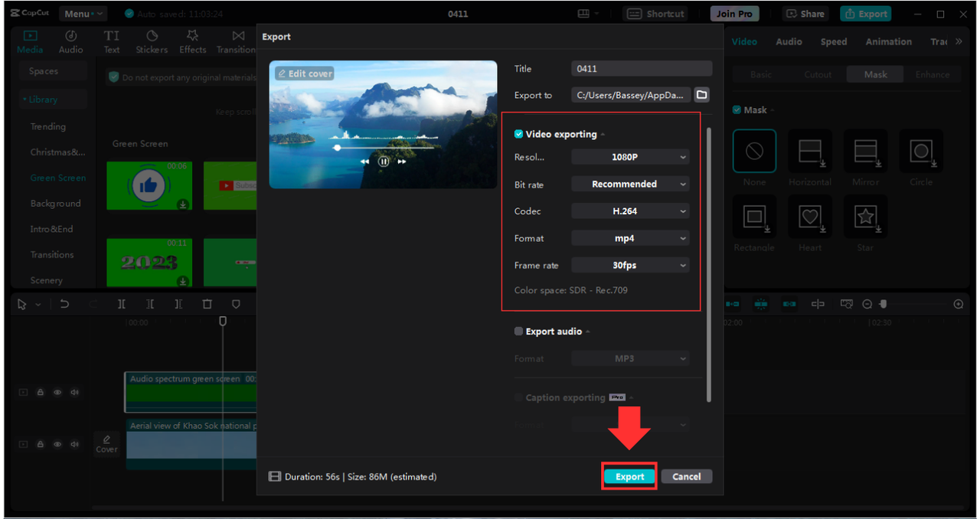Image resolution: width=980 pixels, height=519 pixels.
Task: Click the teal Export button in dialog
Action: [x=629, y=476]
